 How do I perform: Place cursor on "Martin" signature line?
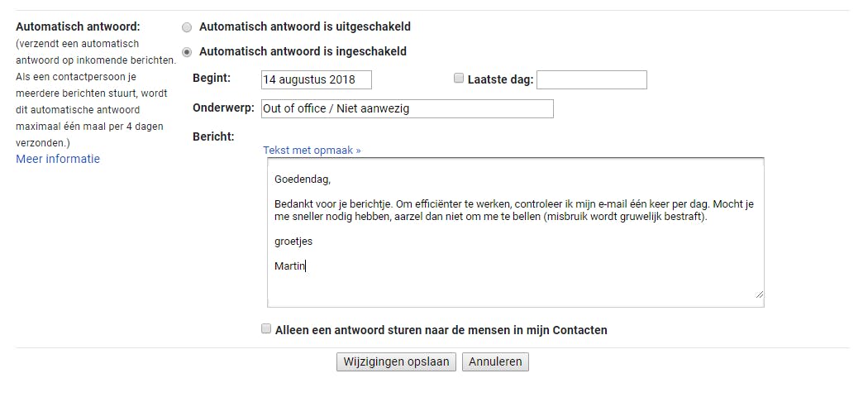click(290, 266)
